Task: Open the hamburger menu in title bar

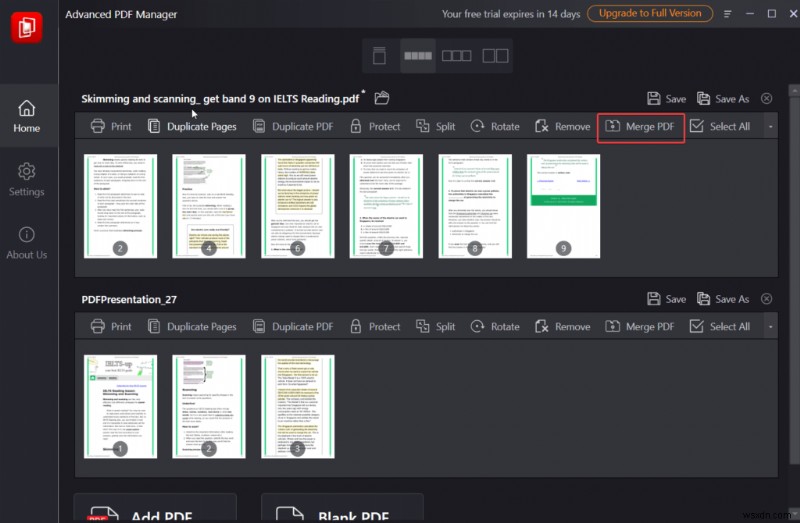Action: coord(727,14)
